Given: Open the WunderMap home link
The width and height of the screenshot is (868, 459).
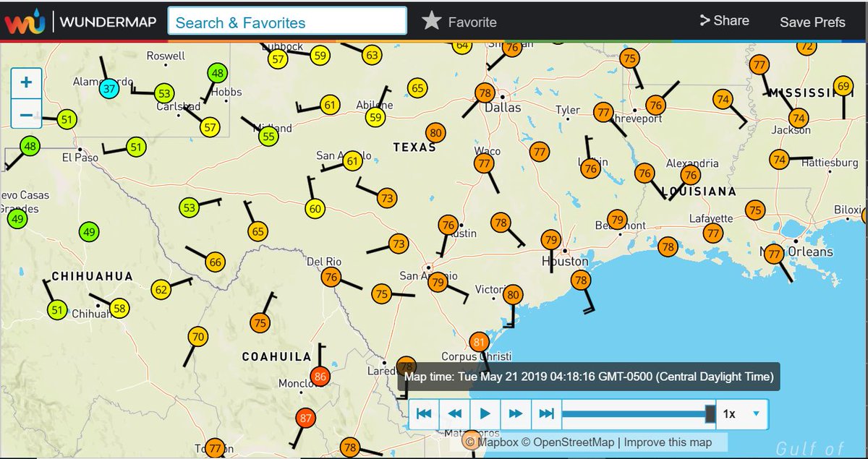Looking at the screenshot, I should pos(106,22).
